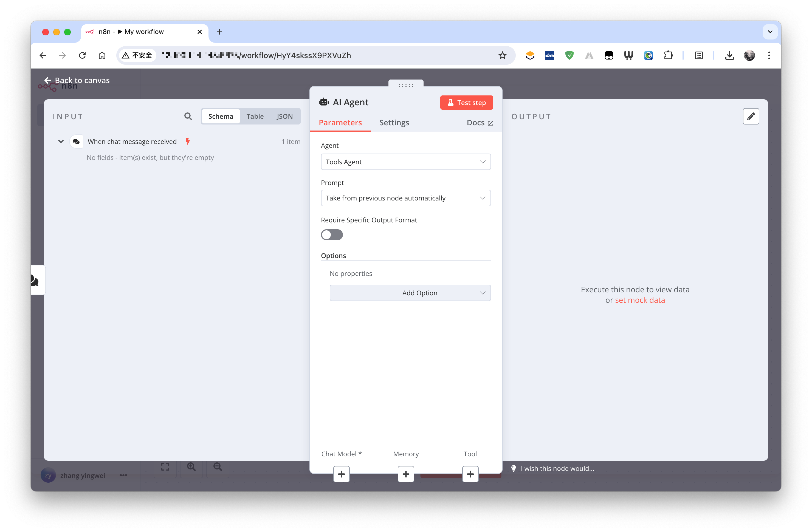
Task: Switch input view to JSON
Action: click(x=284, y=116)
